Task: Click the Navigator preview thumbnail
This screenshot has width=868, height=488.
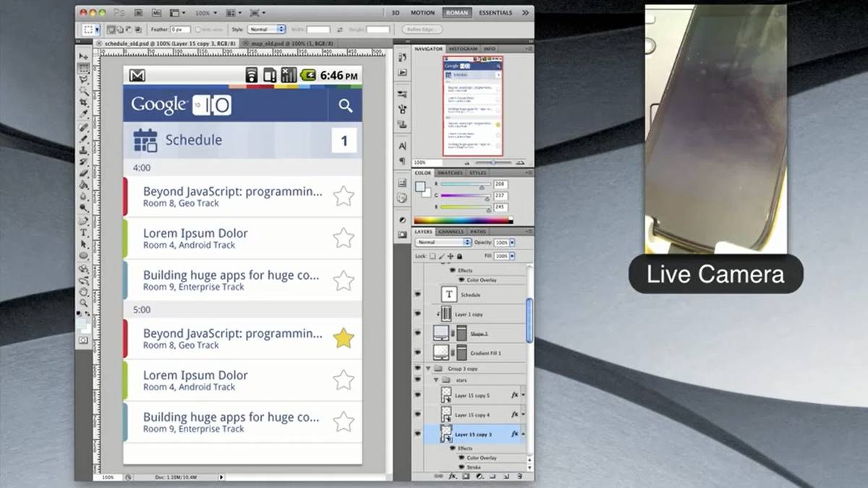Action: [x=473, y=106]
